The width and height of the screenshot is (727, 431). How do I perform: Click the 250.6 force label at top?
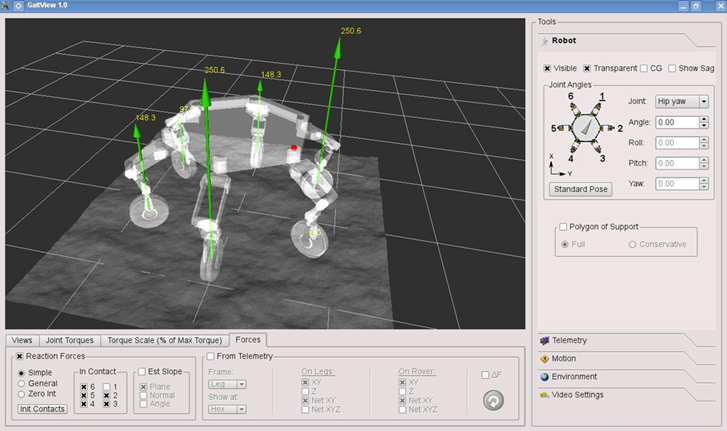[351, 31]
